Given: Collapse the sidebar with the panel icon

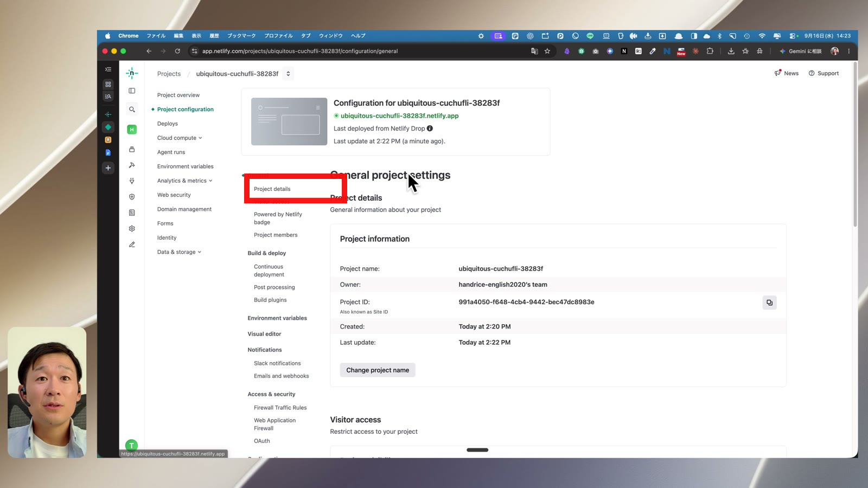Looking at the screenshot, I should pos(132,91).
